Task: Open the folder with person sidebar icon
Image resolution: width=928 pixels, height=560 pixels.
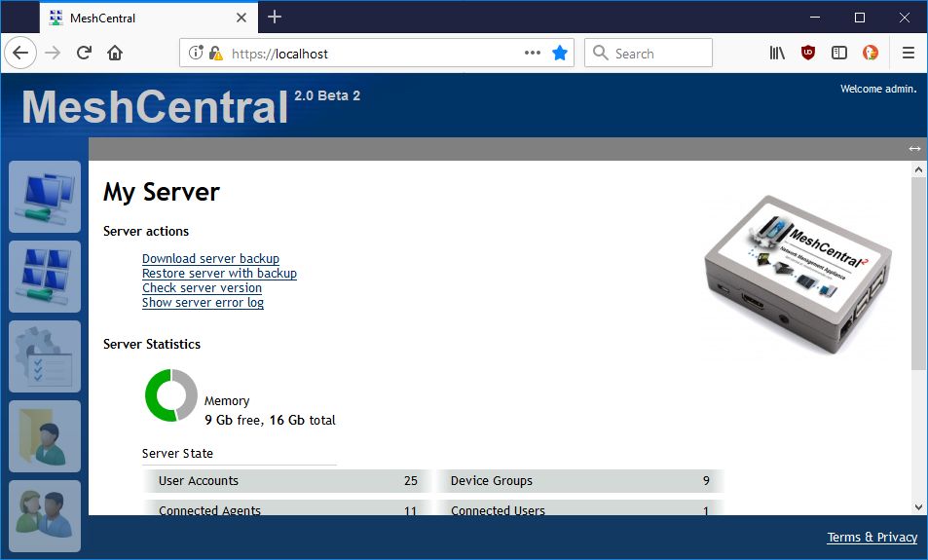Action: point(45,436)
